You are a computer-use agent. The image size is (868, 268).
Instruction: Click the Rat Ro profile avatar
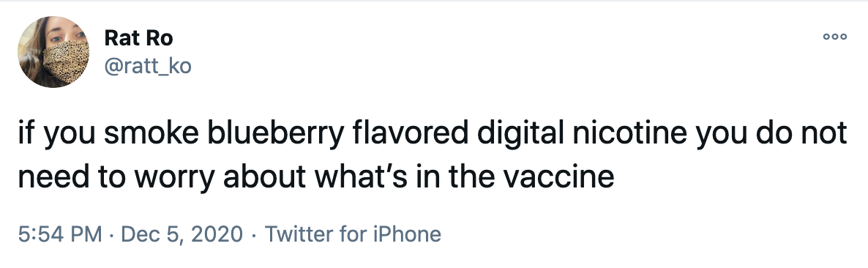pyautogui.click(x=53, y=52)
